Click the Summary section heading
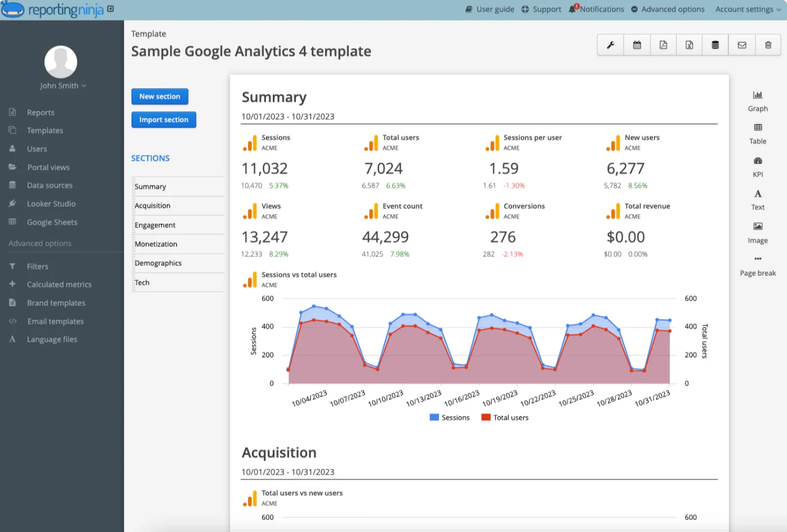Screen dimensions: 787x532 [274, 98]
